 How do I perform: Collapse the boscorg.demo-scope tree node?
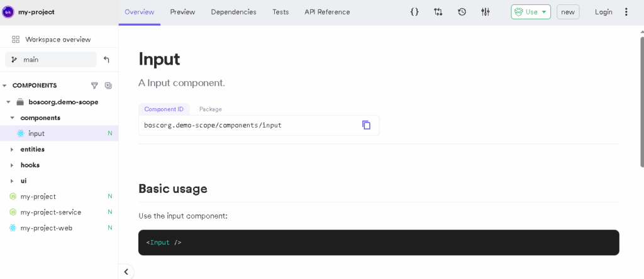(8, 102)
